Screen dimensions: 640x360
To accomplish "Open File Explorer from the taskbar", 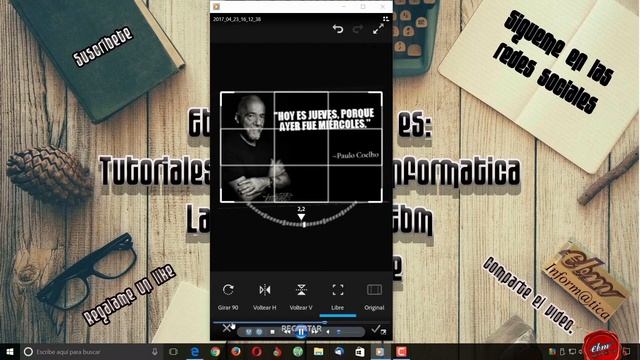I will [x=318, y=351].
